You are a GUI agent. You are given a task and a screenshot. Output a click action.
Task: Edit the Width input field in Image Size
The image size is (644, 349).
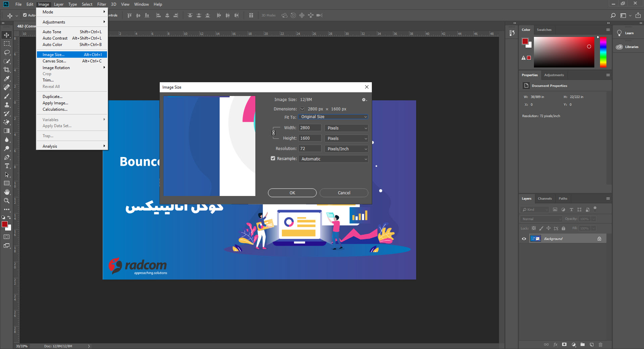309,128
